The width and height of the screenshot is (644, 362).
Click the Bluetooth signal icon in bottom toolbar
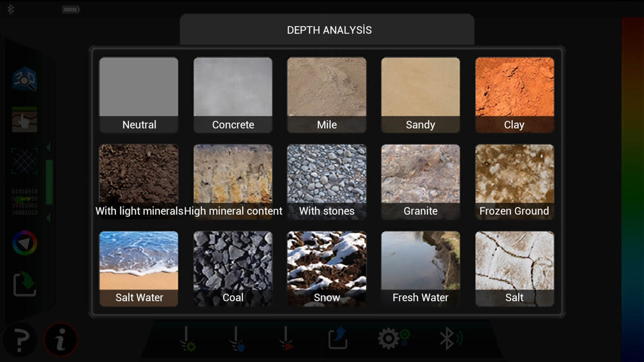(450, 339)
